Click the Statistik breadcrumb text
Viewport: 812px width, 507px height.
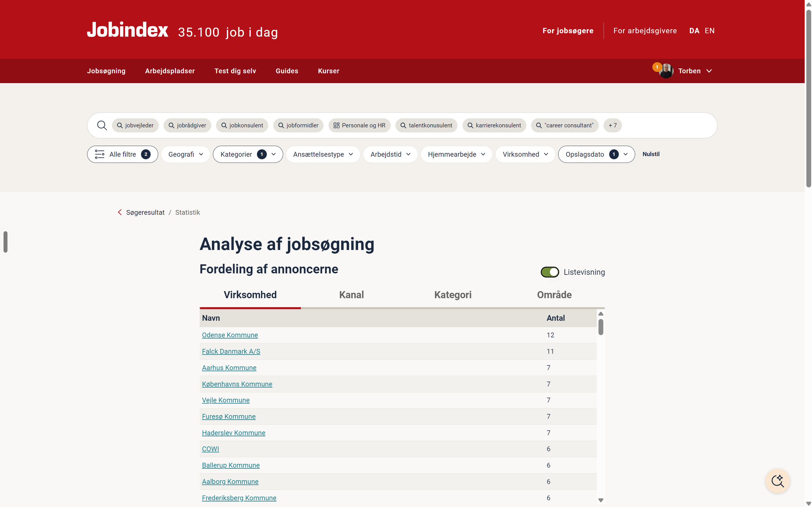coord(187,212)
